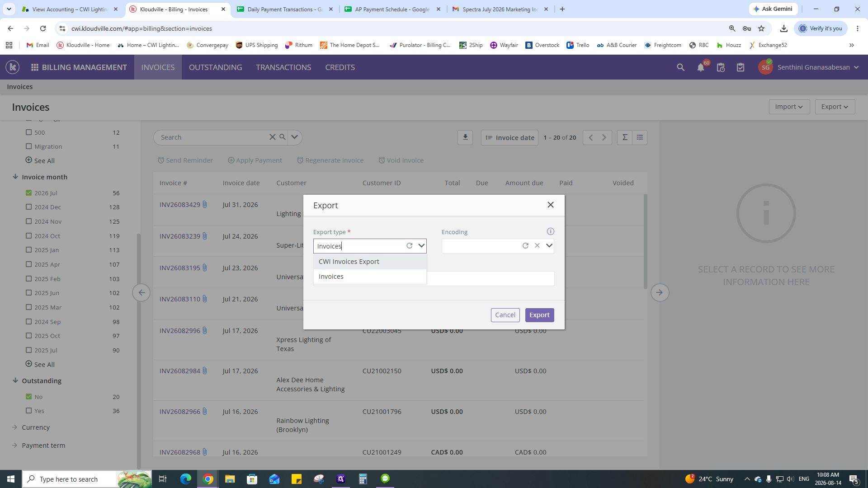Image resolution: width=868 pixels, height=488 pixels.
Task: Open the task checklist icon in header
Action: click(741, 67)
